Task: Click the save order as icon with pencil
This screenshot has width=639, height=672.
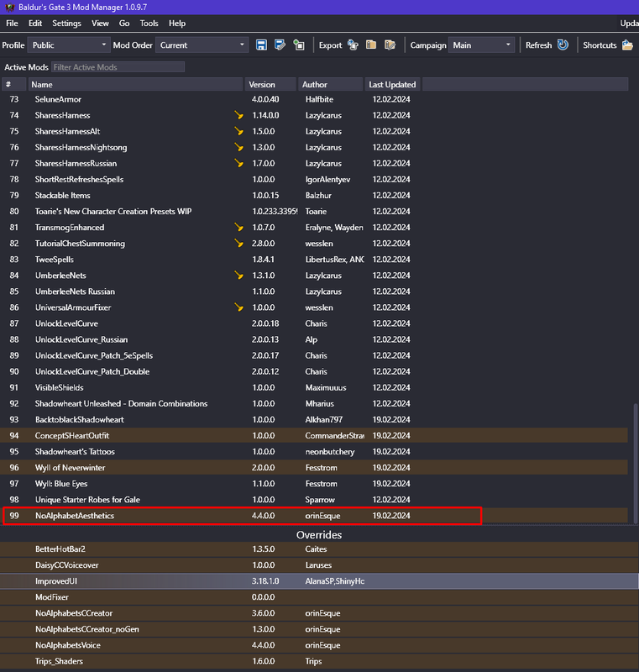Action: coord(280,45)
